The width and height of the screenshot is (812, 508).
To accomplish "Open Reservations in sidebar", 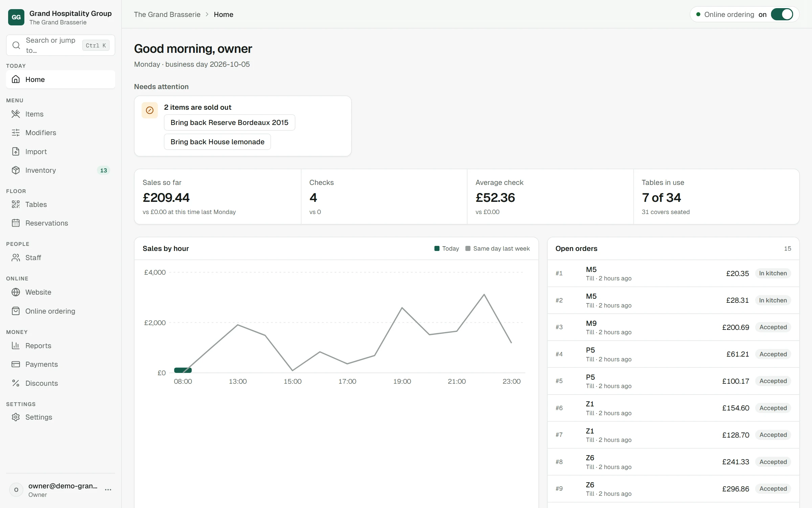I will coord(61,223).
